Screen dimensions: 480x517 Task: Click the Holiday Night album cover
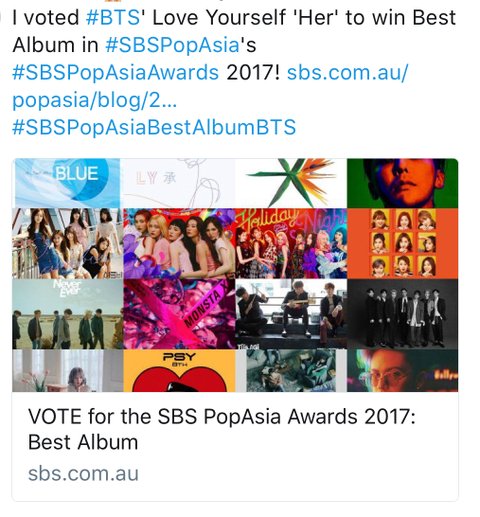tap(291, 243)
